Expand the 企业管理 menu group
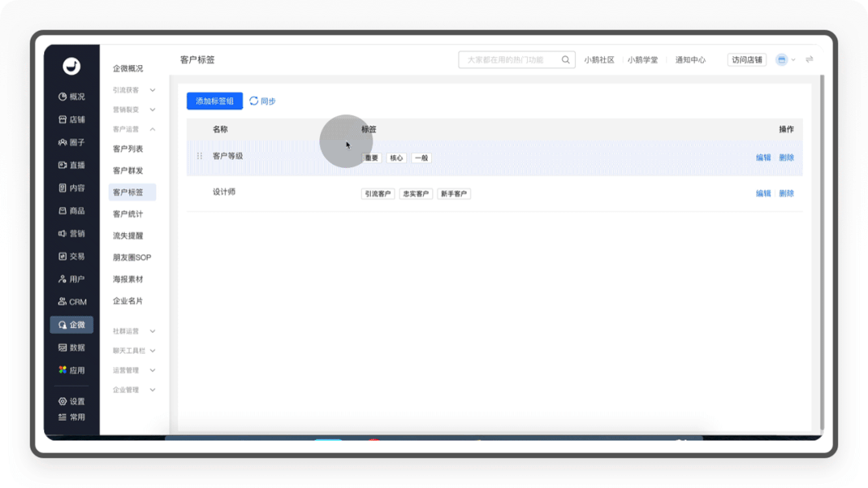 tap(134, 389)
